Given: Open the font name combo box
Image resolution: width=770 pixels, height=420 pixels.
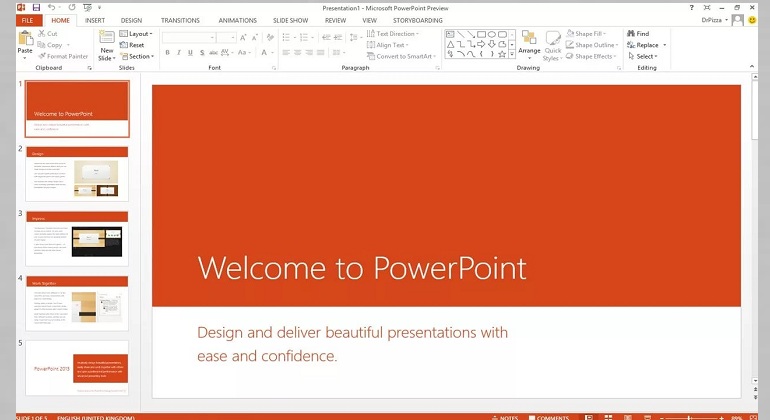Looking at the screenshot, I should 189,37.
